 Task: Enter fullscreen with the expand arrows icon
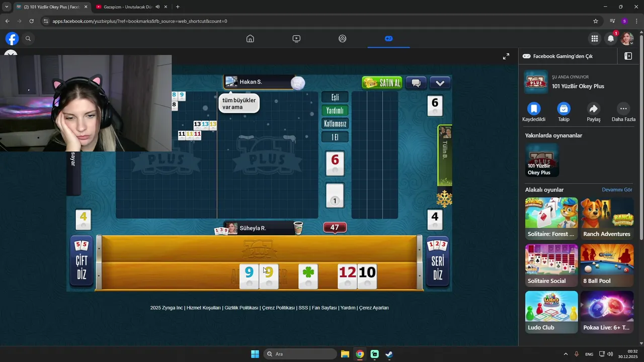coord(506,56)
